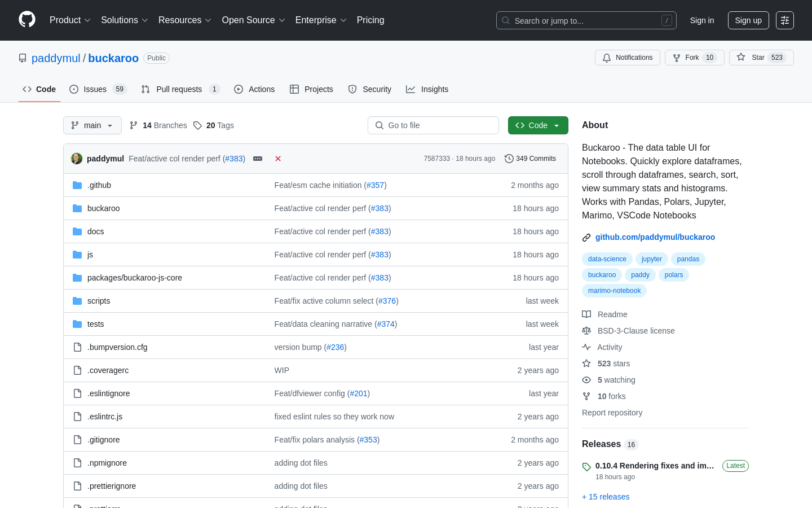This screenshot has width=812, height=508.
Task: Click the js folder icon
Action: pyautogui.click(x=77, y=255)
